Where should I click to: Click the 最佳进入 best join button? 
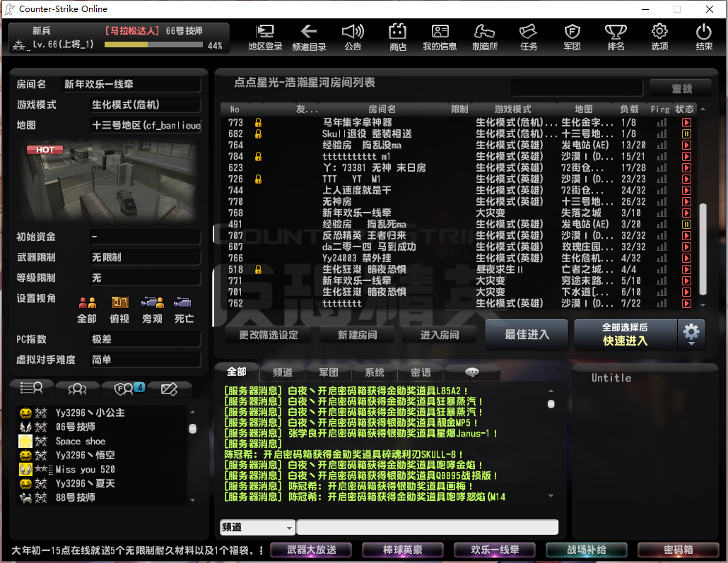[527, 334]
